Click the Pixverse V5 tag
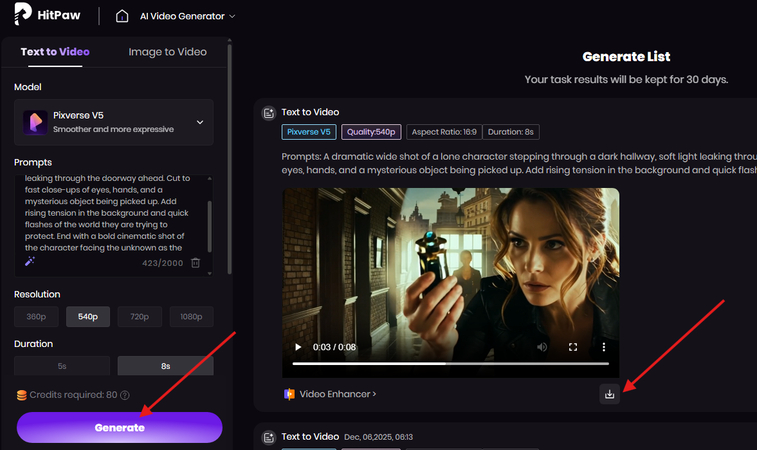The image size is (757, 450). 309,132
